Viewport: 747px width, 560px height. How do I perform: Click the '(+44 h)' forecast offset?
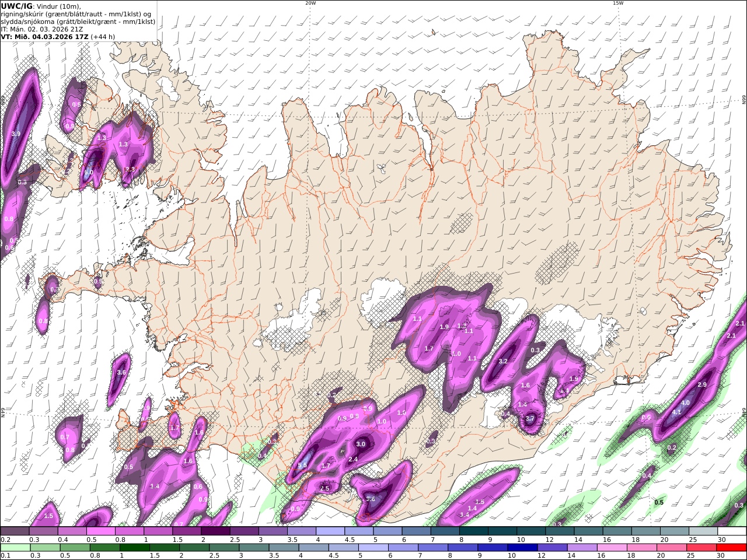103,36
